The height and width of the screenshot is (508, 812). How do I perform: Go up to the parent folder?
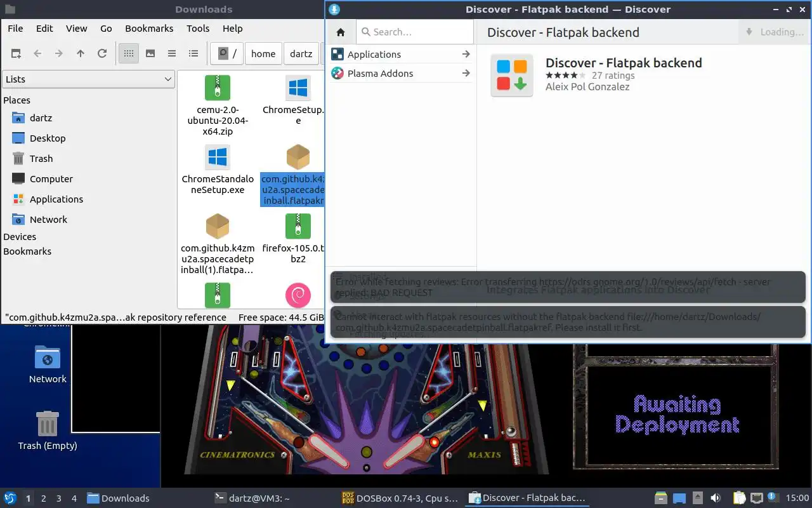[x=81, y=54]
